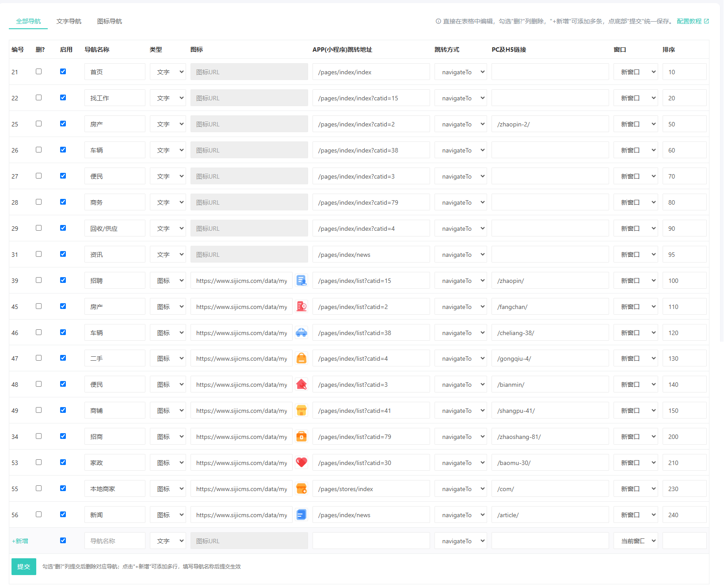Click the 招聘 row icon preview image

tap(301, 280)
